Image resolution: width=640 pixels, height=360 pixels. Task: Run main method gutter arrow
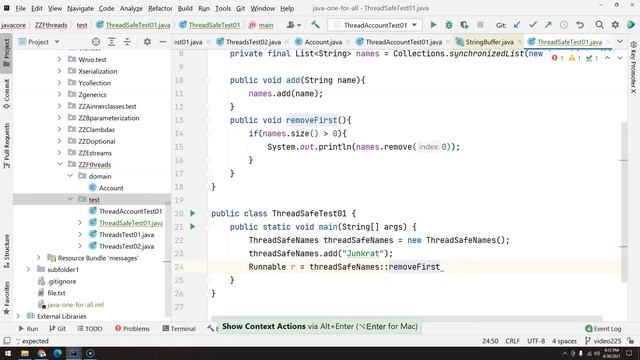tap(193, 227)
